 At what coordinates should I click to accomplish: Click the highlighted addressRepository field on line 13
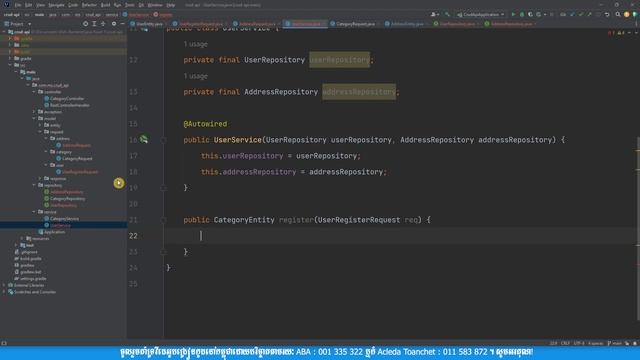[359, 92]
